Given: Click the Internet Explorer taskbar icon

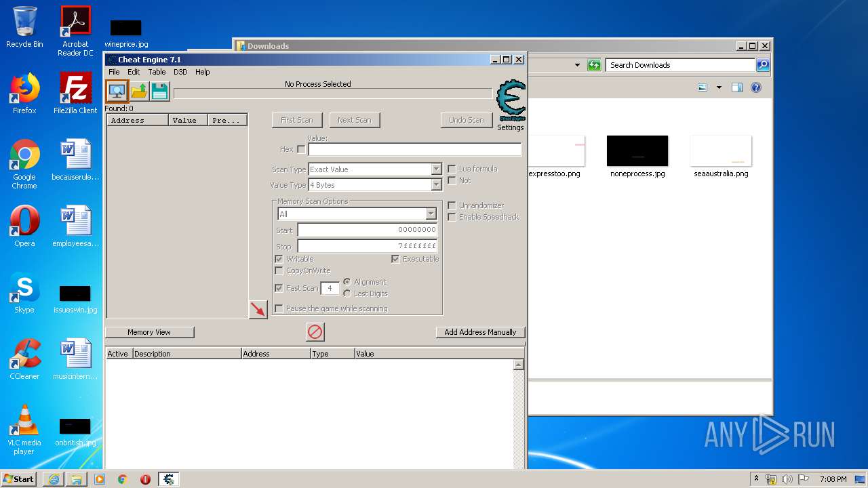Looking at the screenshot, I should tap(54, 479).
